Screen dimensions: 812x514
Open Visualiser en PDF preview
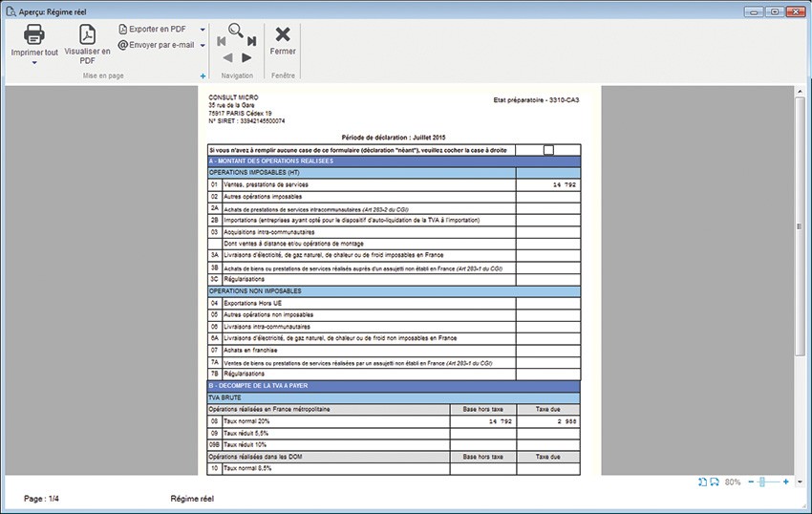(87, 35)
